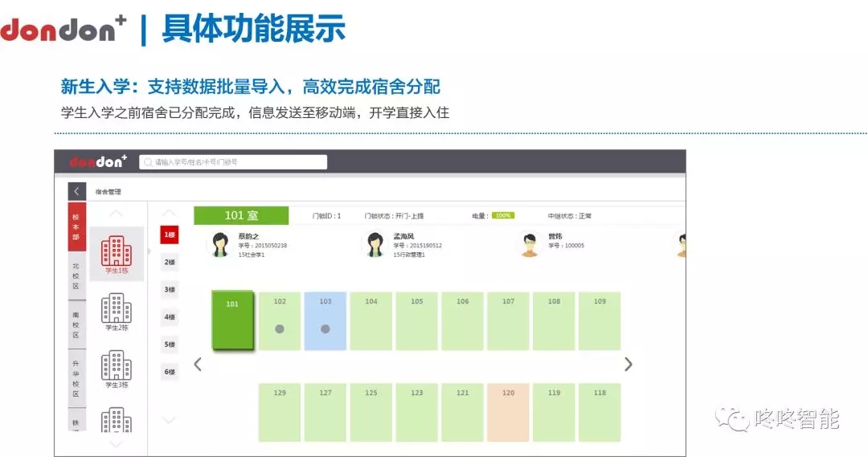Click class label 15社会学1
This screenshot has width=868, height=457.
(252, 255)
